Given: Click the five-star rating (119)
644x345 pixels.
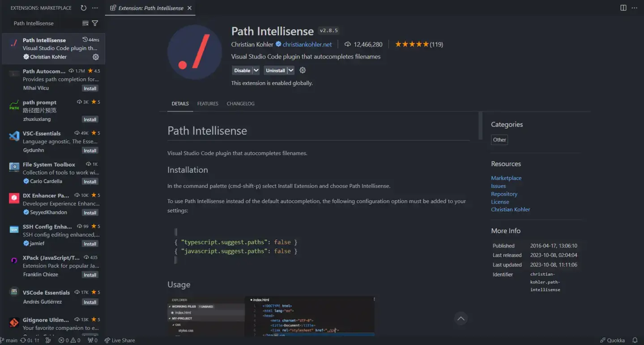Looking at the screenshot, I should coord(419,44).
